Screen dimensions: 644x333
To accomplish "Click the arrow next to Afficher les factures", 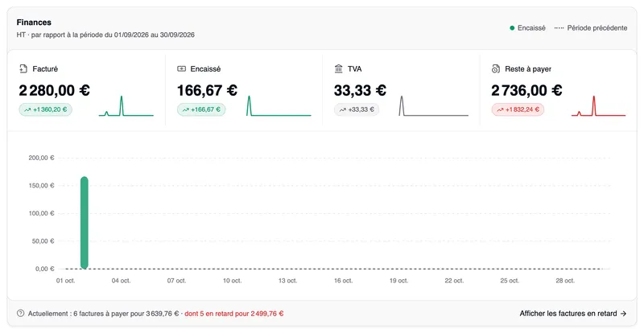I will click(623, 313).
